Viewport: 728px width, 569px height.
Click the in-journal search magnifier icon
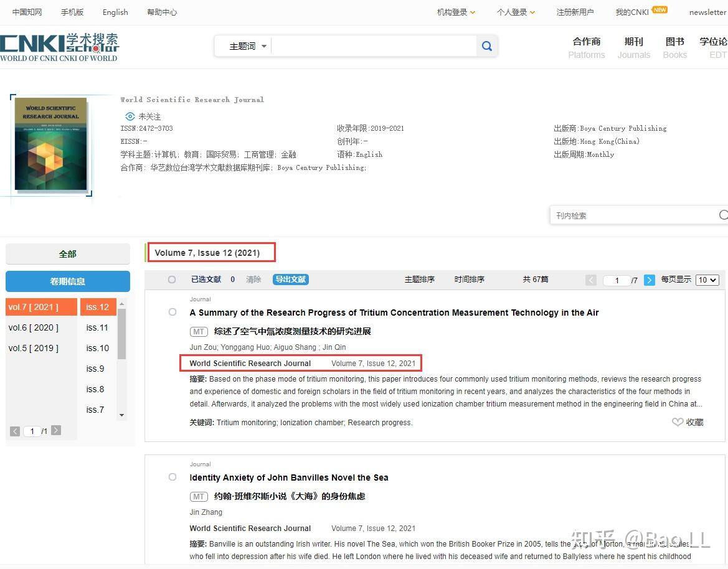coord(724,215)
